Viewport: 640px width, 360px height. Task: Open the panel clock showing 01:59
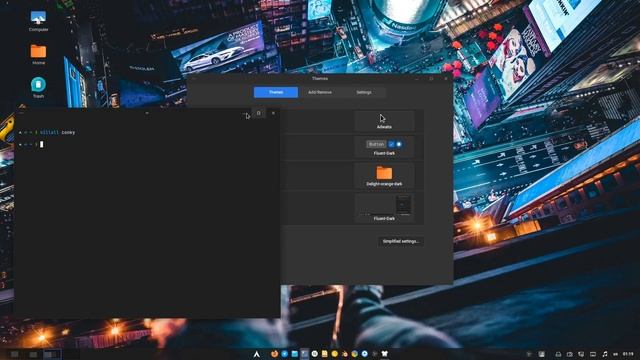[629, 354]
